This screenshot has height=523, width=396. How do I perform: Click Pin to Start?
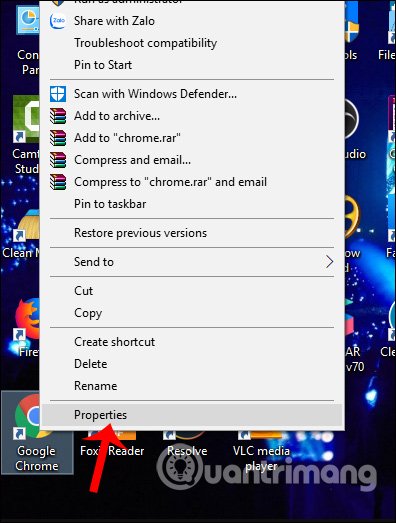click(192, 65)
